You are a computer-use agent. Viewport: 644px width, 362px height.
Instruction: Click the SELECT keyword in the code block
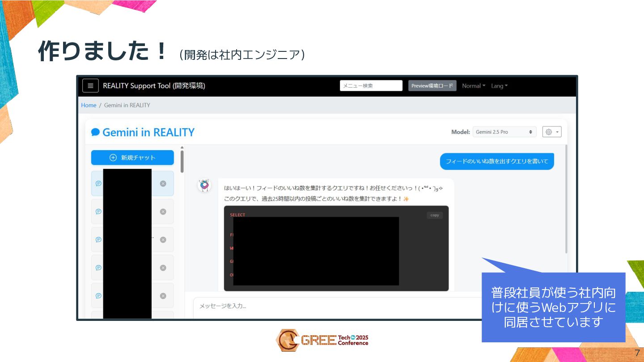click(237, 215)
